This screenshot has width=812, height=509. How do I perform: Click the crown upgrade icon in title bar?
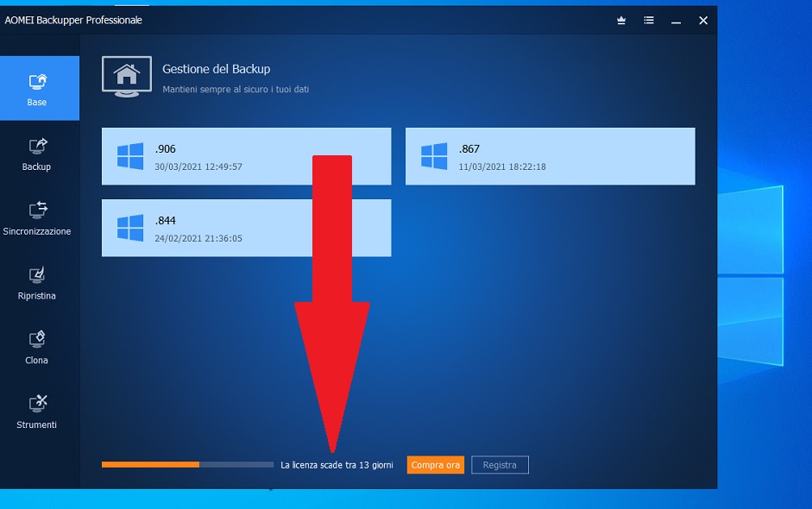621,20
